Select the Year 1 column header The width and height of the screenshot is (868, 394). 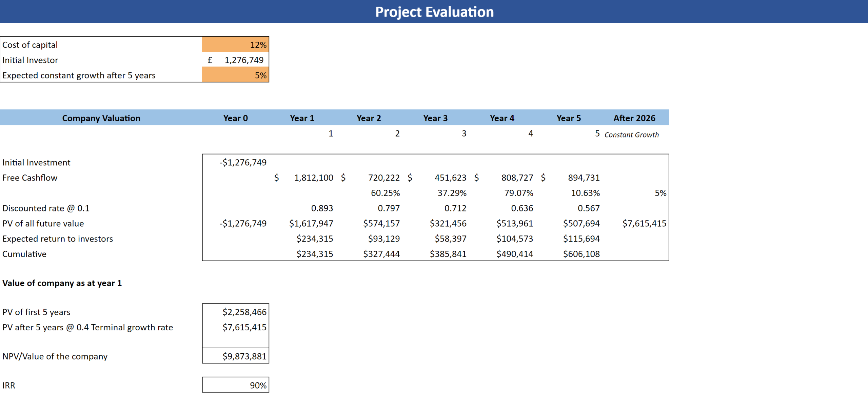(x=302, y=118)
